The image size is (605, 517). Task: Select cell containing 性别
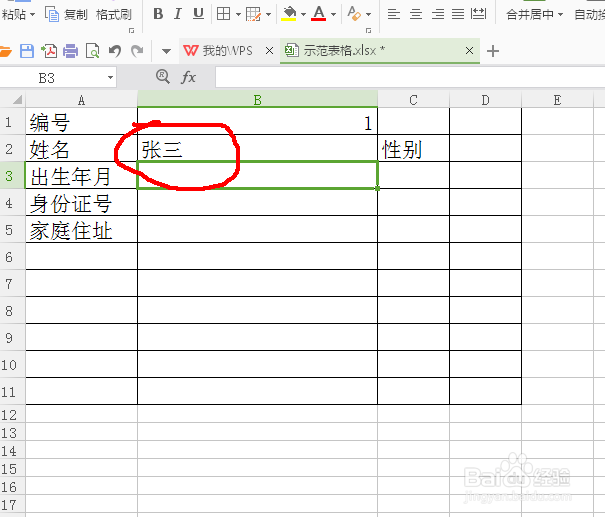click(x=413, y=149)
